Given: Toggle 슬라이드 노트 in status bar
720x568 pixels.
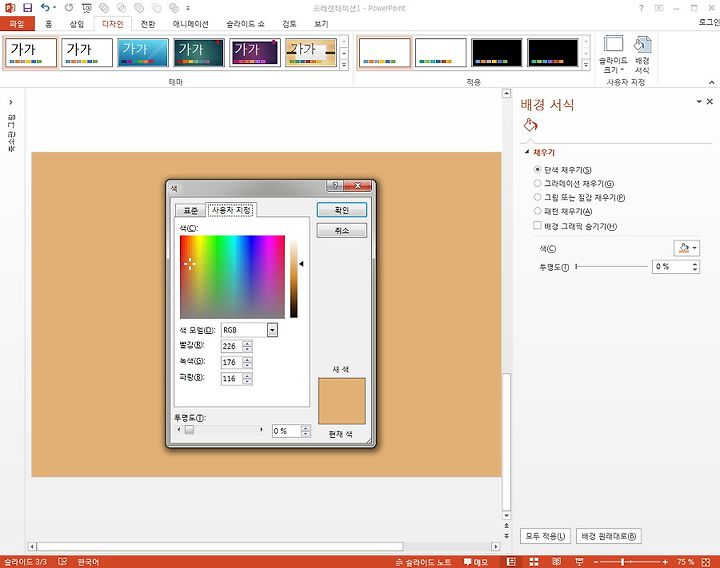Looking at the screenshot, I should [423, 562].
